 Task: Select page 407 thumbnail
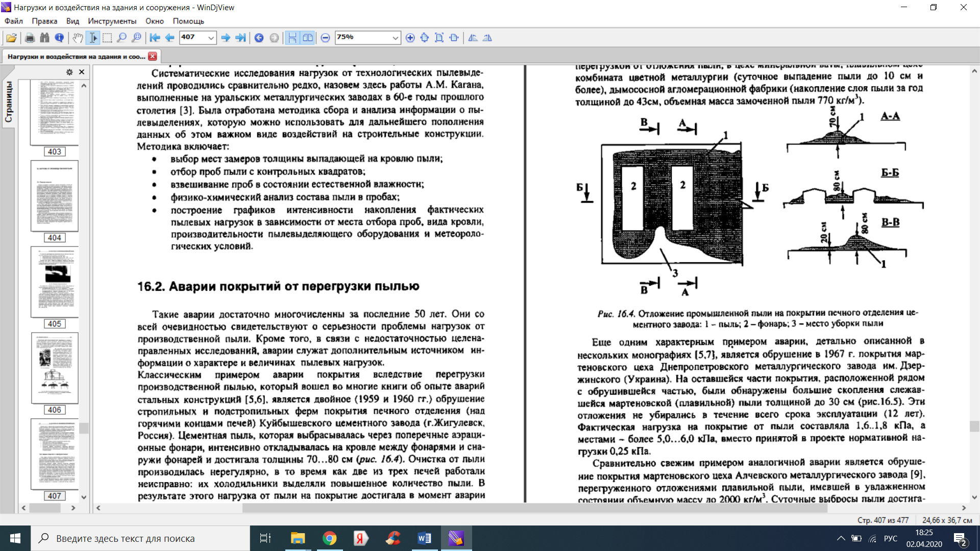click(55, 454)
